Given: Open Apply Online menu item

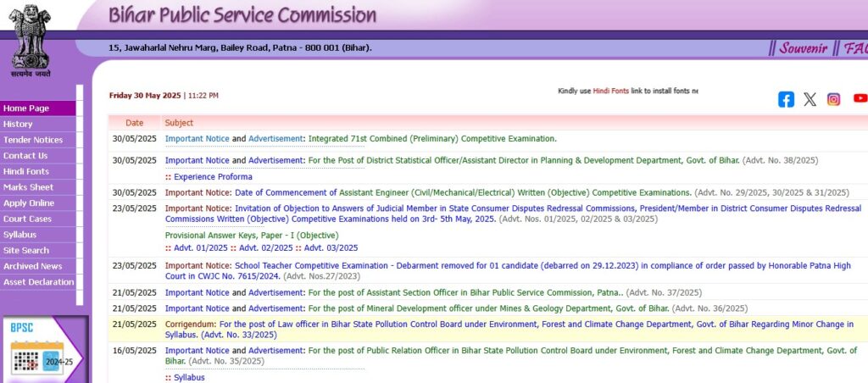Looking at the screenshot, I should click(37, 203).
